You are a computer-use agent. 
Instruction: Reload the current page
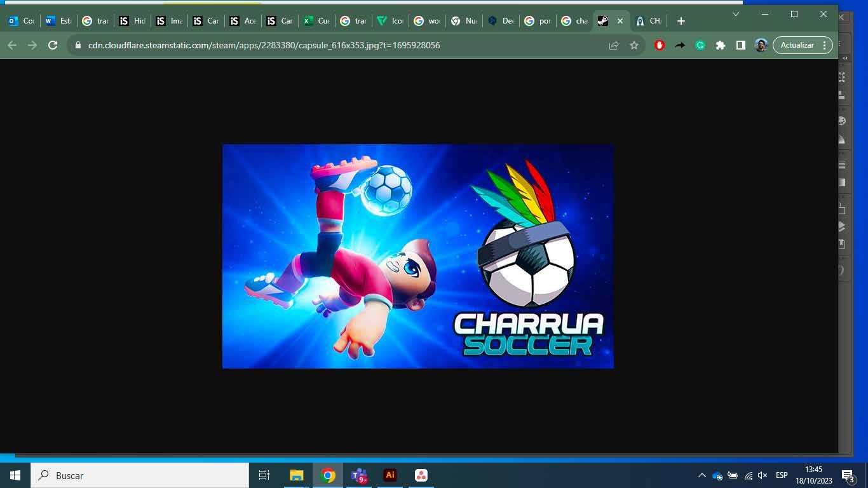pos(53,45)
